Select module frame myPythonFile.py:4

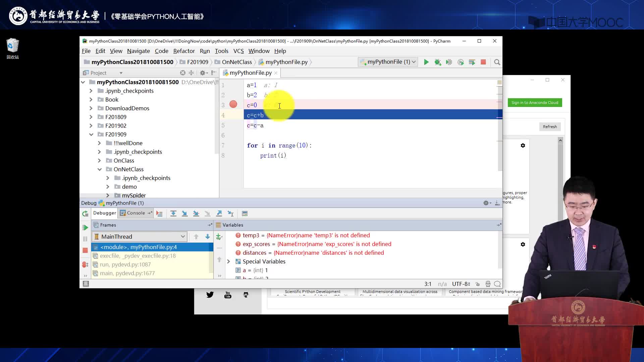point(152,247)
